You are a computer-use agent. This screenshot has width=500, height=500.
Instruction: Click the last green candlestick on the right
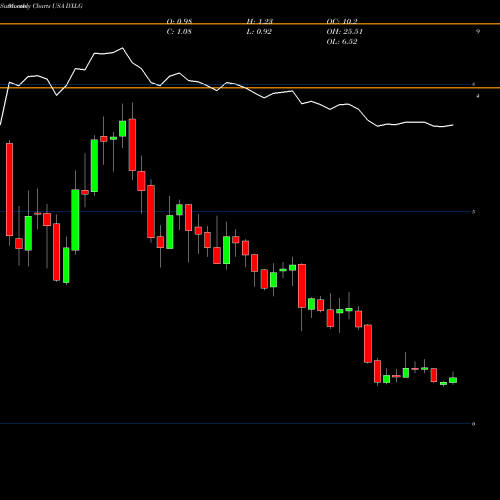pos(453,380)
